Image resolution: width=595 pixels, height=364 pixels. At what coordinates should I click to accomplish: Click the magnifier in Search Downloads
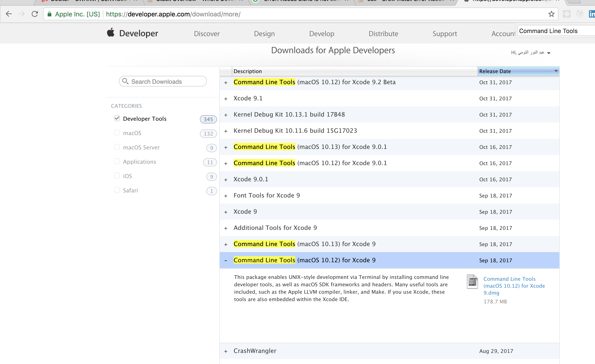click(x=125, y=81)
